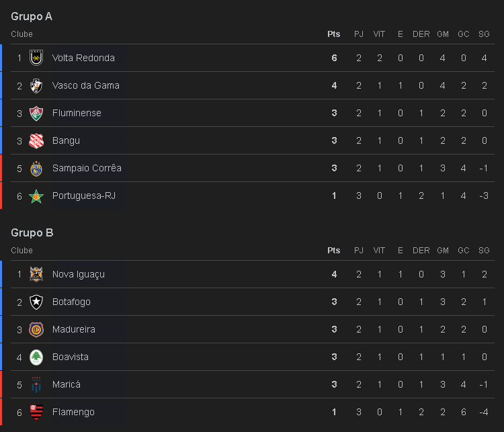This screenshot has height=432, width=504.
Task: Click the Grupo B heading
Action: (32, 232)
